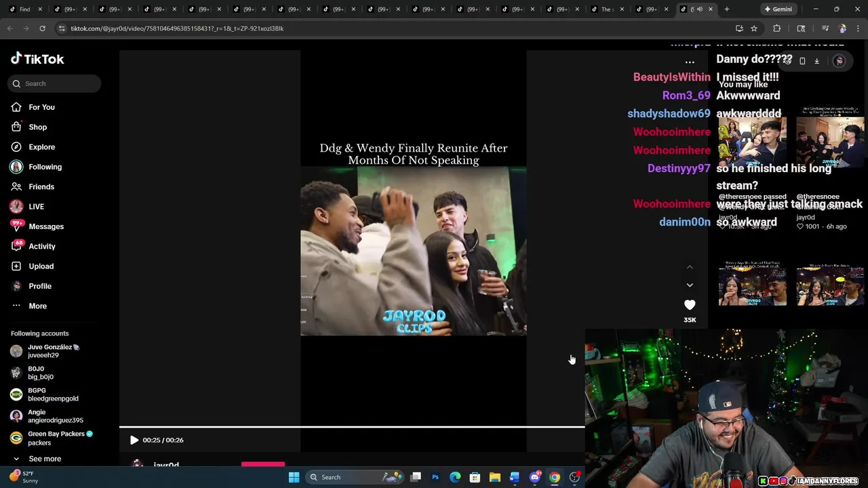Switch to the first Find tab

click(24, 9)
